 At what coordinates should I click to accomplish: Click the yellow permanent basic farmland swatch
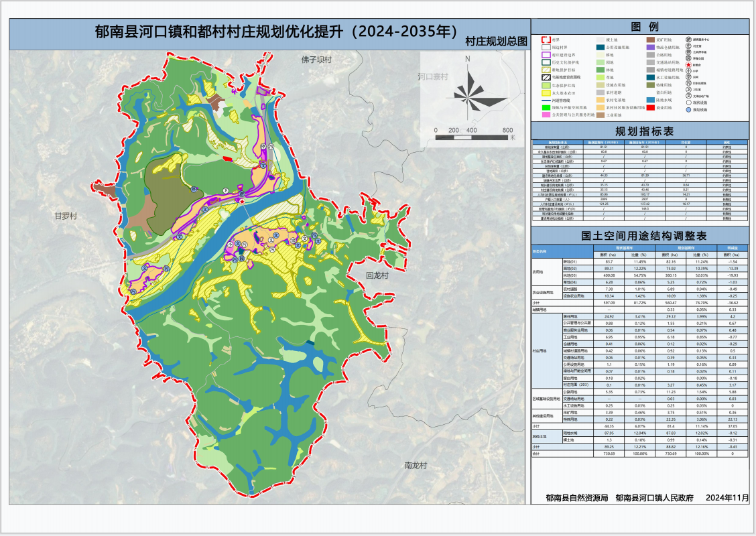(546, 93)
